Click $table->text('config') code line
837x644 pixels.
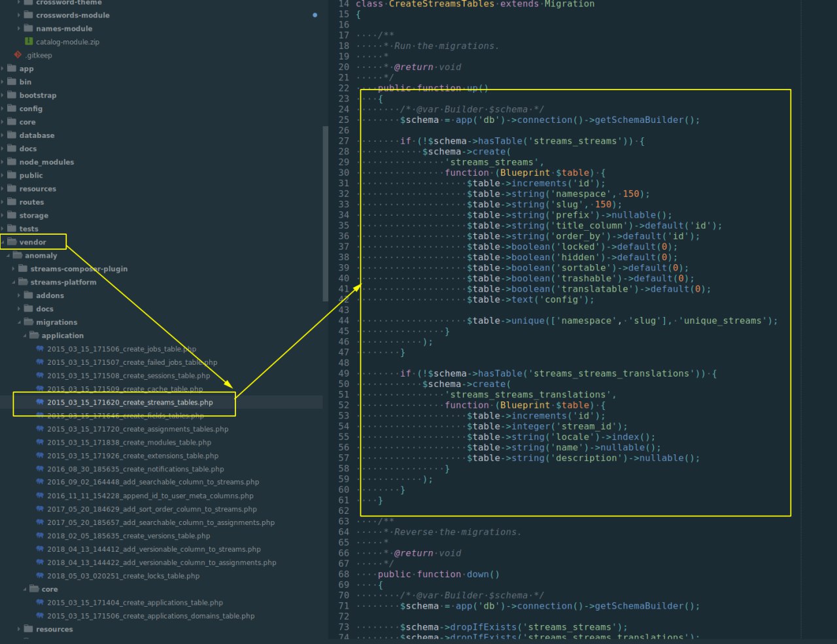point(530,299)
